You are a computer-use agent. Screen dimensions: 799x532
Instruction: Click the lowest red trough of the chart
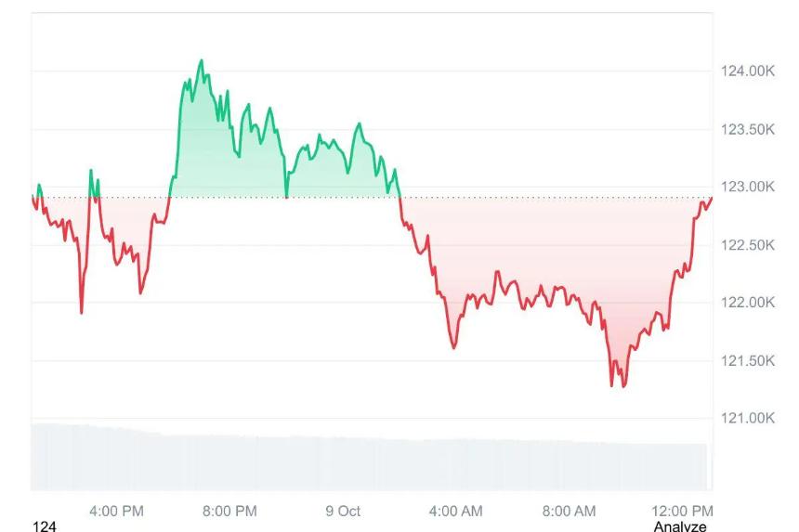pyautogui.click(x=623, y=386)
